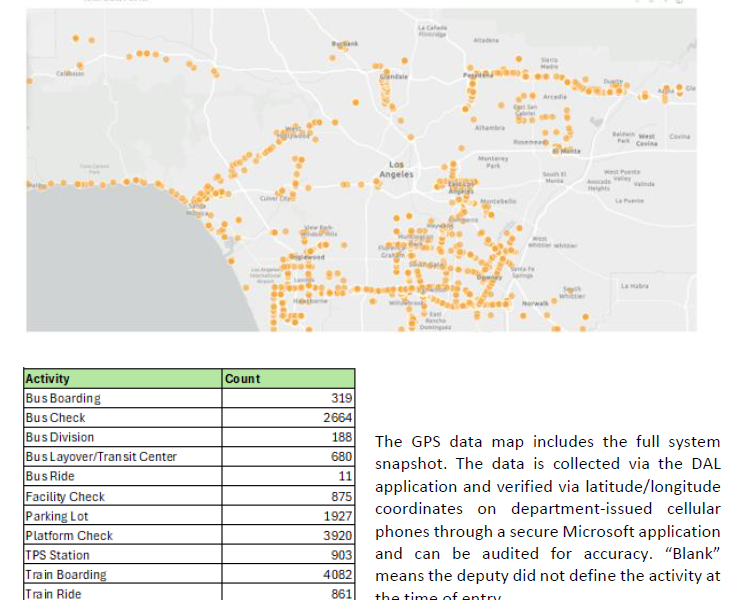Select the Glendale map label
This screenshot has width=730, height=600.
click(x=392, y=77)
